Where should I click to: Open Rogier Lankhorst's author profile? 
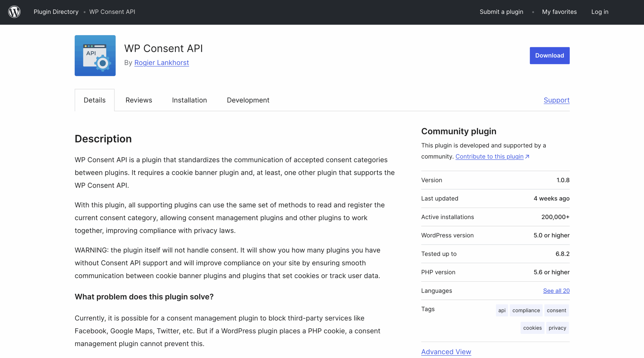click(x=161, y=63)
